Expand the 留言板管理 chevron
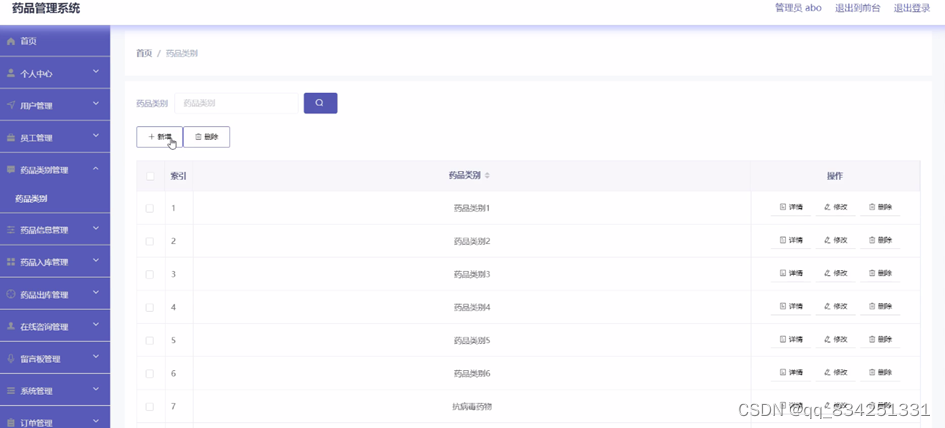The width and height of the screenshot is (945, 428). 96,357
